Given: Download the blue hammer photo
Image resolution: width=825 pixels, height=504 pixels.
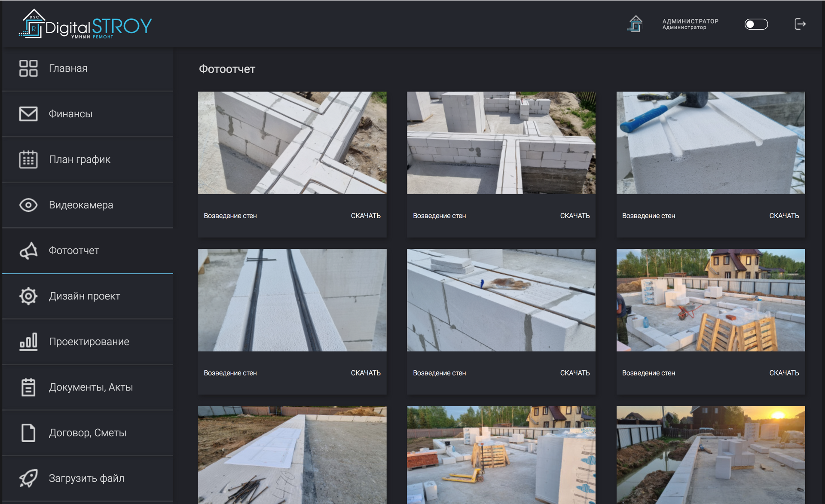Looking at the screenshot, I should click(x=784, y=216).
